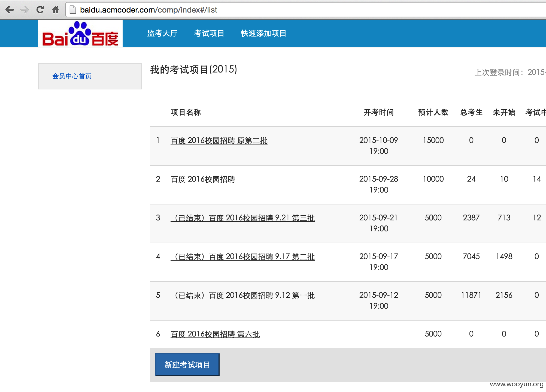Click the 新建考试项目 button

click(187, 365)
